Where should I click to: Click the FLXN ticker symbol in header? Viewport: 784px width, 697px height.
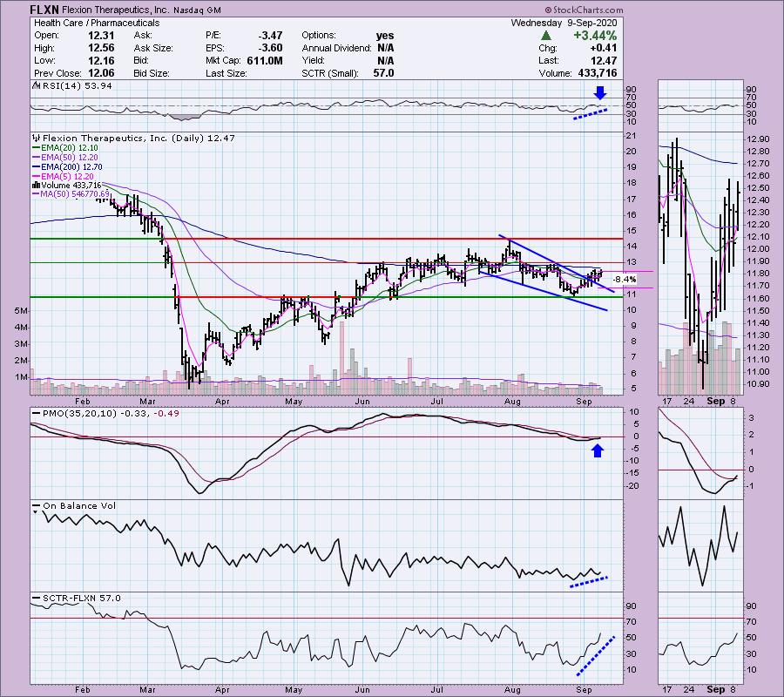[46, 10]
